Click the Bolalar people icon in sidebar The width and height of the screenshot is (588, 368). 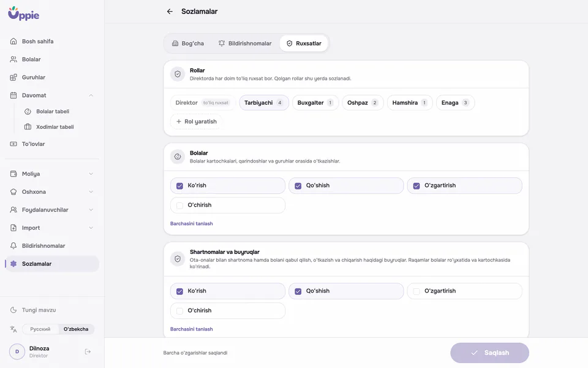pos(13,59)
